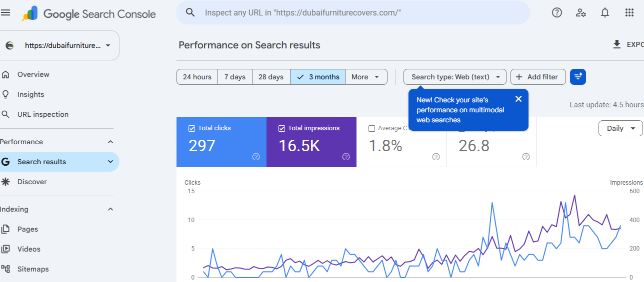Screen dimensions: 644x282
Task: Open the Help question mark icon
Action: 557,13
